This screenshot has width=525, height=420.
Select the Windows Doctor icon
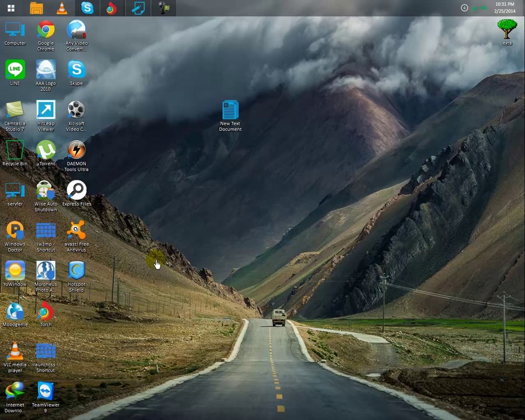click(x=15, y=236)
